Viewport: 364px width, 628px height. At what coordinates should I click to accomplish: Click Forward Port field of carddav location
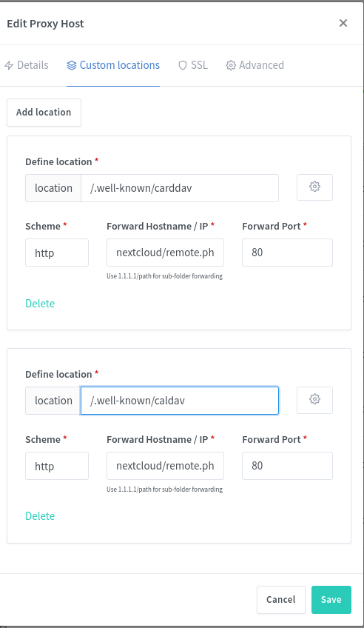tap(287, 253)
